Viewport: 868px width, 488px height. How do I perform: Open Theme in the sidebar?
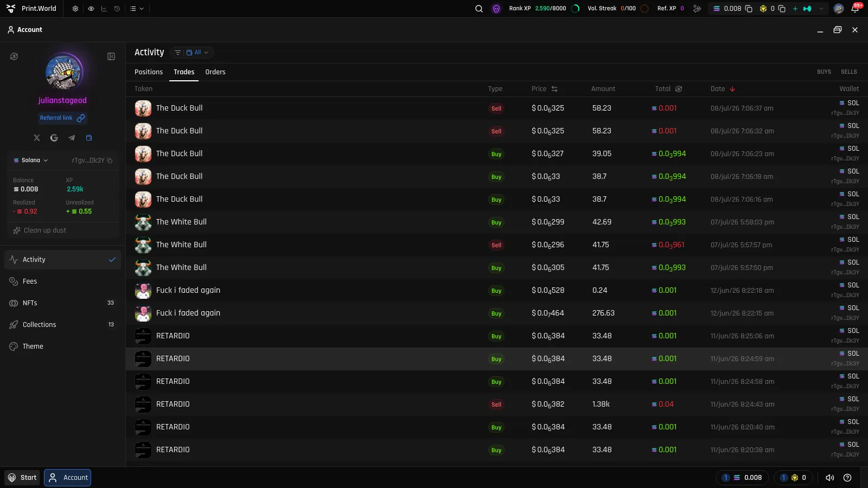click(x=63, y=346)
